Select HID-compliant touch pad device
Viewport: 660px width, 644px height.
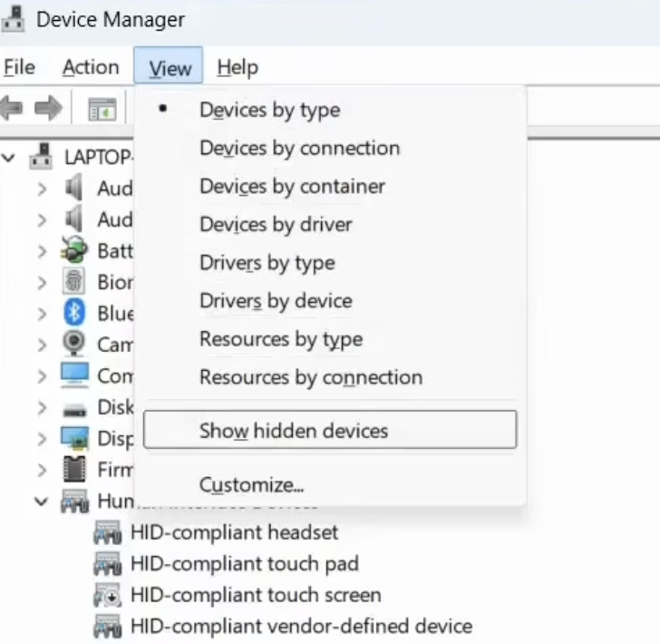(245, 564)
